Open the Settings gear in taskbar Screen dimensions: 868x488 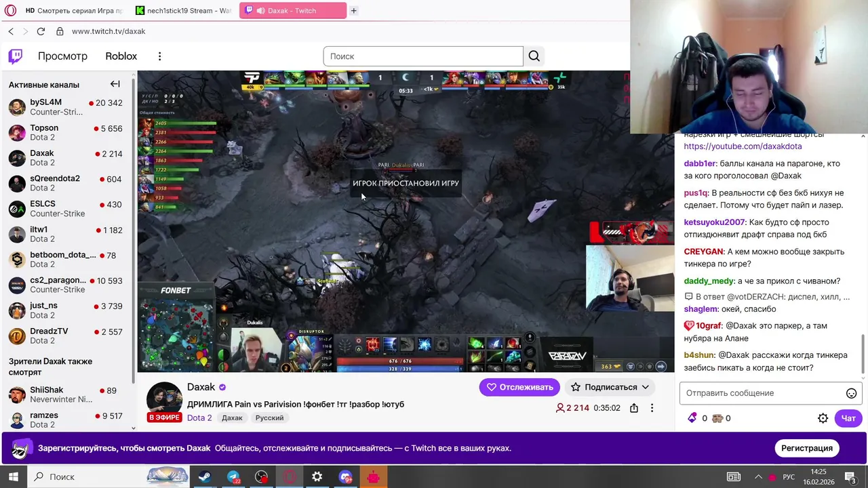(x=317, y=476)
